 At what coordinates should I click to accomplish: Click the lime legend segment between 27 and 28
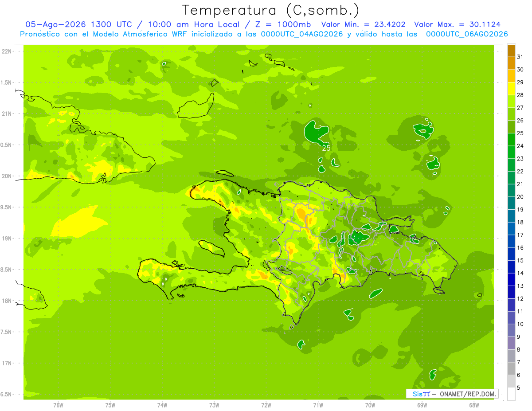(x=511, y=102)
